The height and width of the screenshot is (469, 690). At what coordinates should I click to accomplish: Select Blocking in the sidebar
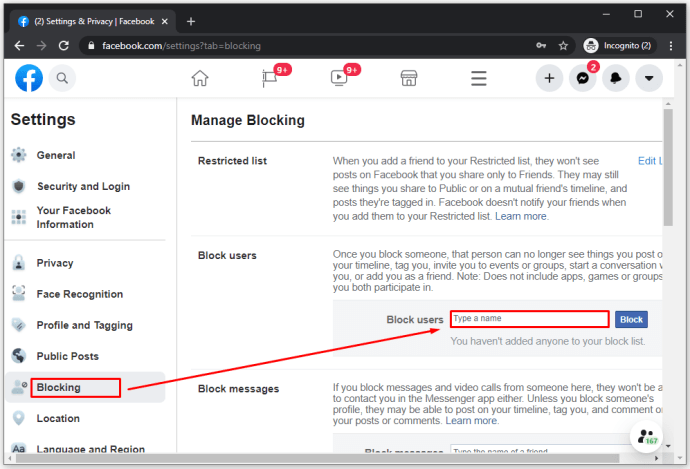click(x=85, y=388)
